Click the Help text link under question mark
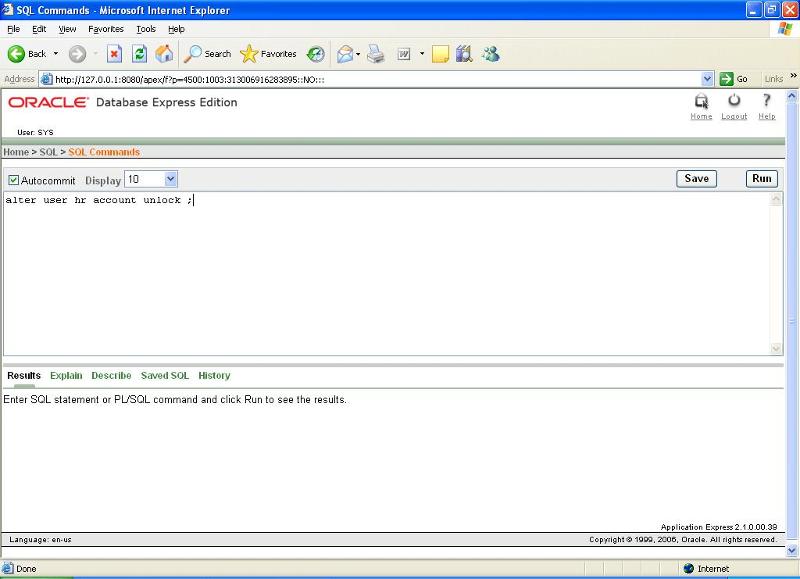 point(767,116)
